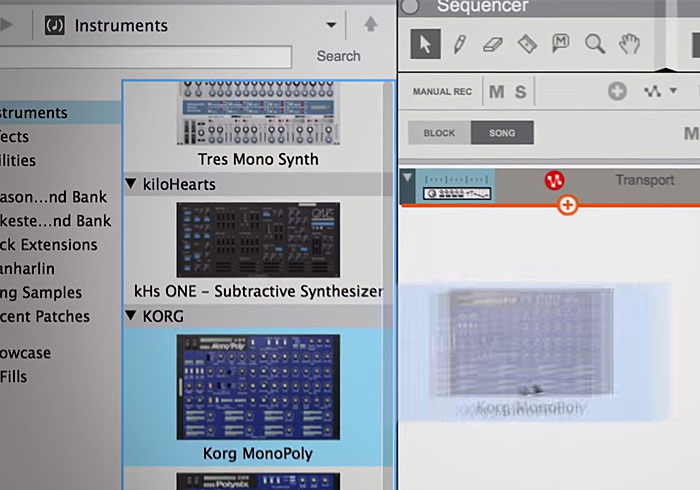
Task: Collapse the kiloHearts group
Action: coord(131,183)
